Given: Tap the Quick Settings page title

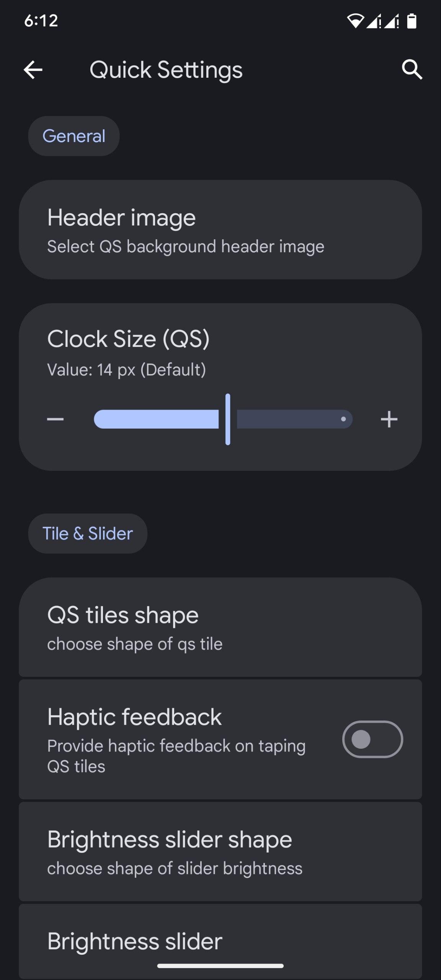Looking at the screenshot, I should click(x=166, y=70).
